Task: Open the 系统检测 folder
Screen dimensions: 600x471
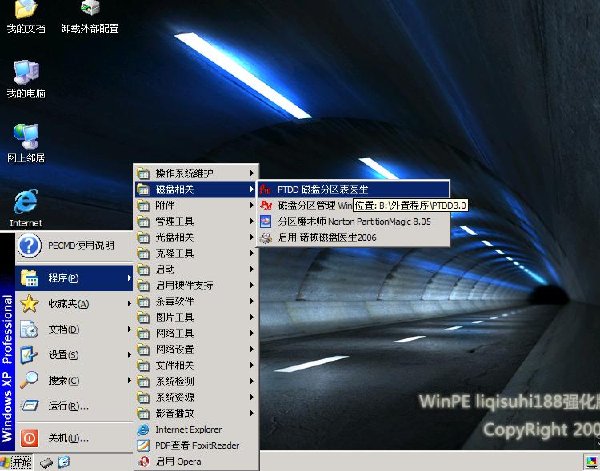Action: coord(196,381)
